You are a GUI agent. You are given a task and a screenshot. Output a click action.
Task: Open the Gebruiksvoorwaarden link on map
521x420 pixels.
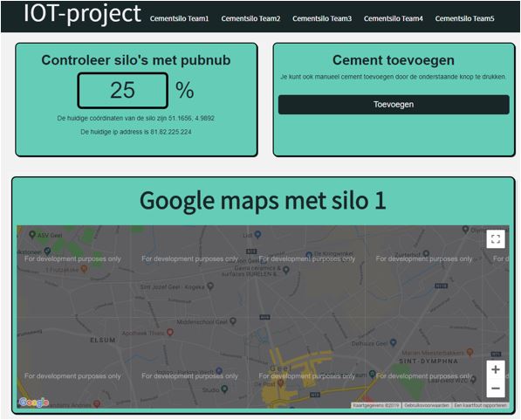pyautogui.click(x=427, y=405)
